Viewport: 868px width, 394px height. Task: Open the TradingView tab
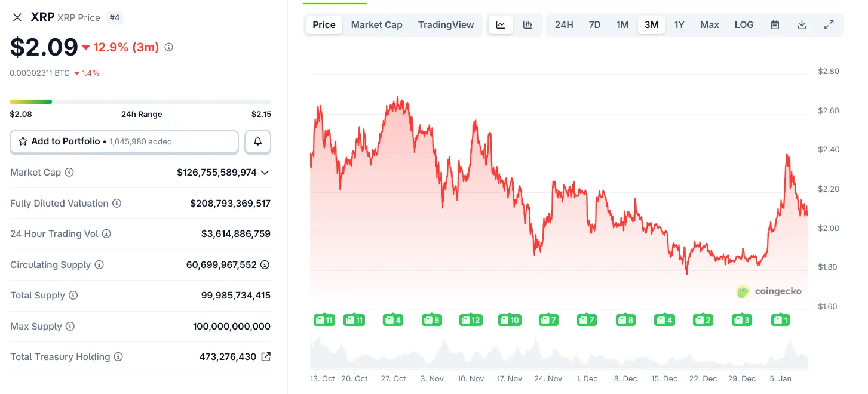(x=446, y=24)
